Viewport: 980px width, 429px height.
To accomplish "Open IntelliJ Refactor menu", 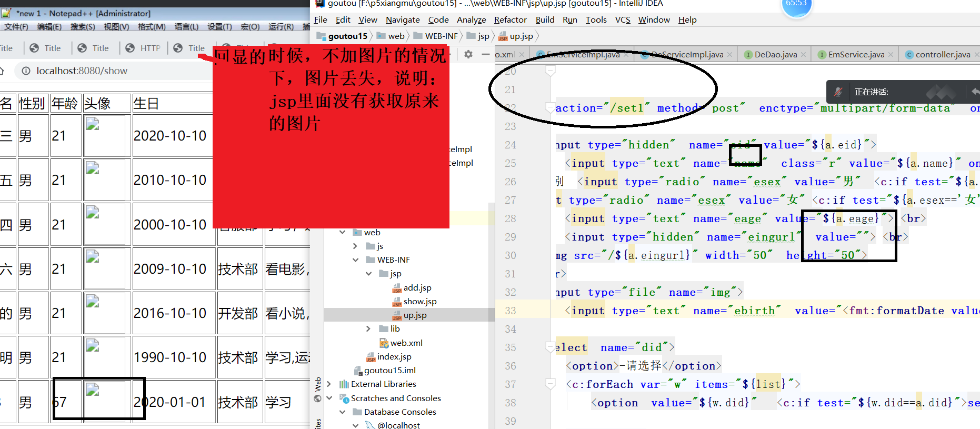I will click(510, 20).
